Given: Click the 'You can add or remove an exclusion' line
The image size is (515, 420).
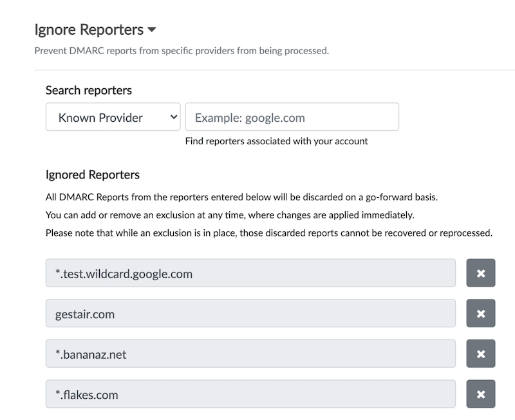Looking at the screenshot, I should click(230, 215).
